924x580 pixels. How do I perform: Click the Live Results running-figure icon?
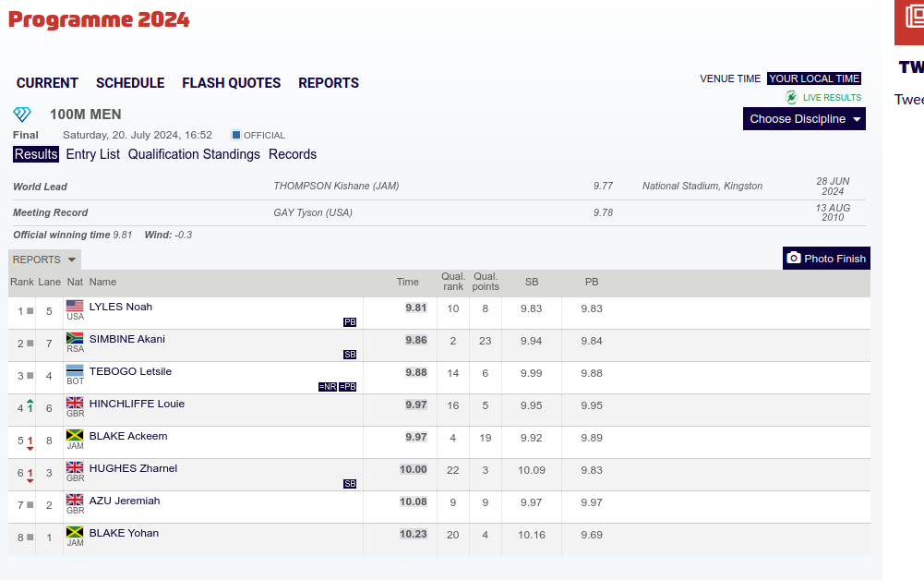point(791,97)
